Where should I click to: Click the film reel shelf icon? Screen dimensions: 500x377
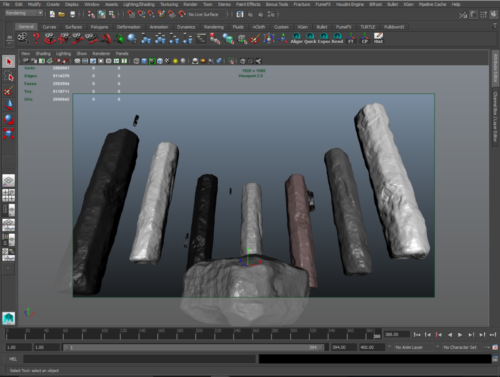23,38
